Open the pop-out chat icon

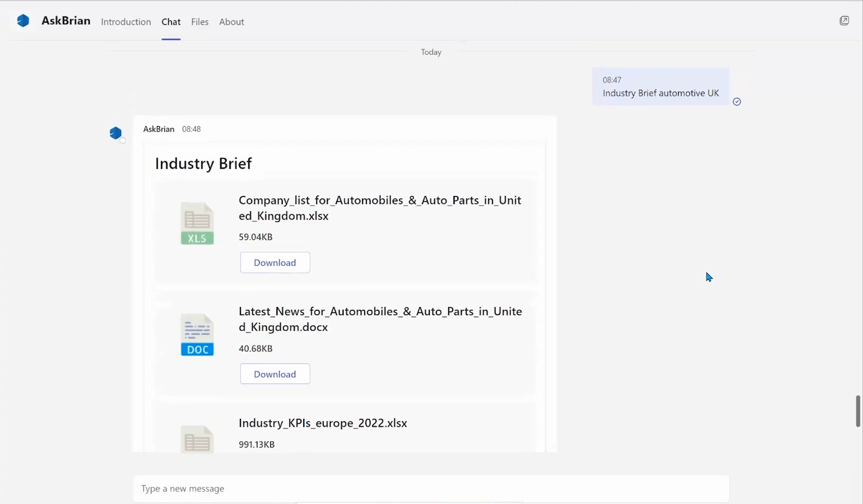pos(844,21)
